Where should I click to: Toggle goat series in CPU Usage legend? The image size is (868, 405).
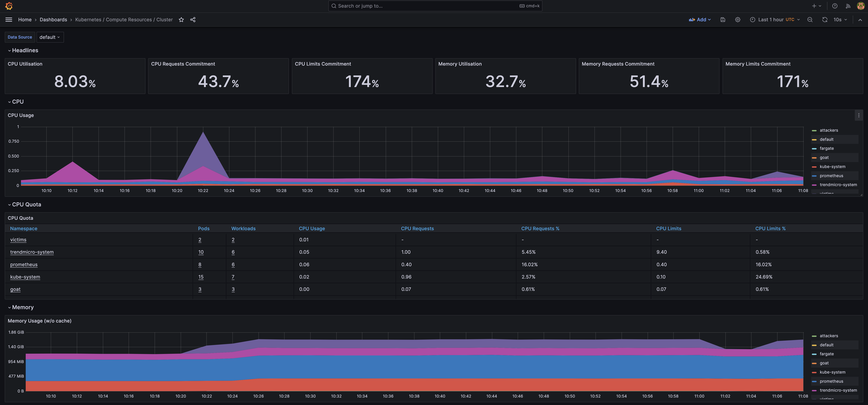pos(824,158)
